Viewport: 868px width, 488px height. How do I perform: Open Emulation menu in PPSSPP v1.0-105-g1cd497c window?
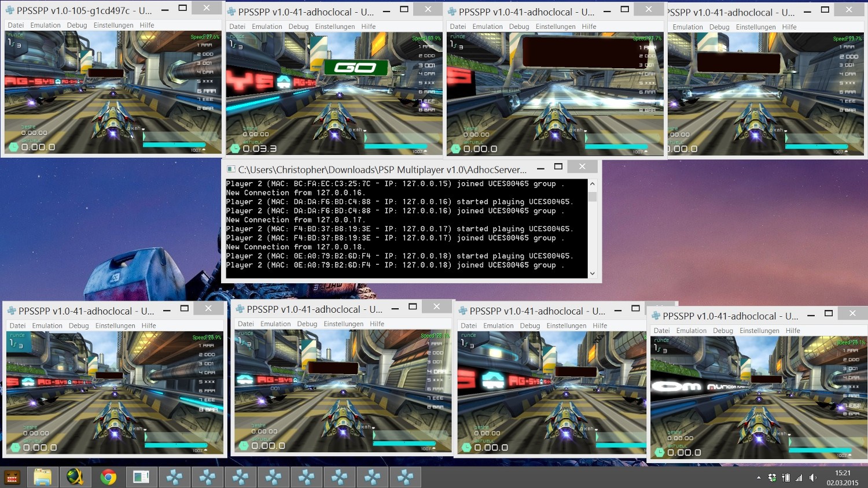tap(45, 25)
